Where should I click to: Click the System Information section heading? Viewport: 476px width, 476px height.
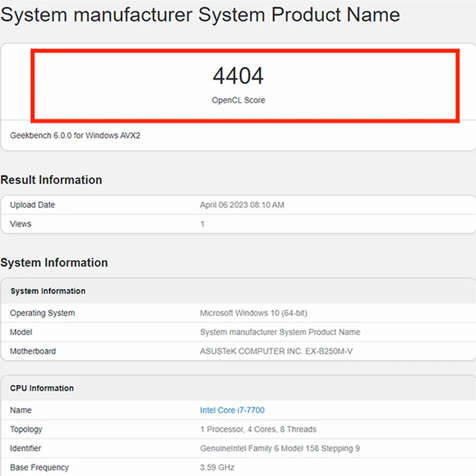tap(54, 262)
